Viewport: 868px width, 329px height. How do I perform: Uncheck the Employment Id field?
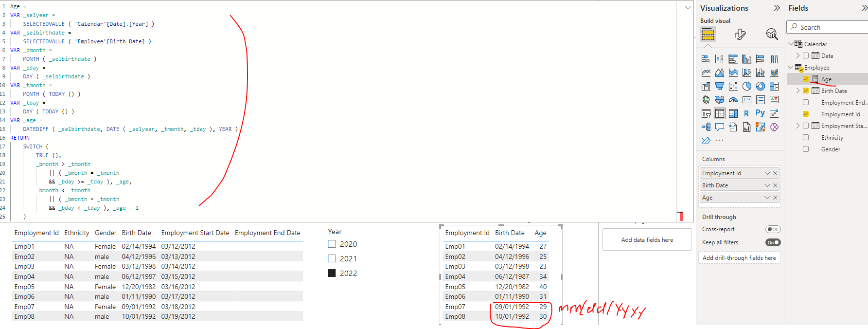[806, 114]
